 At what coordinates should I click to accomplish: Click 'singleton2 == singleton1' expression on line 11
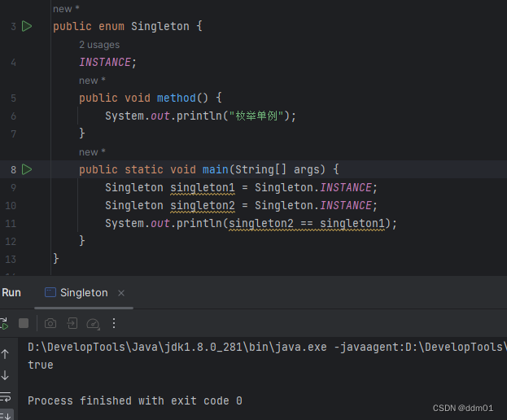pos(307,224)
